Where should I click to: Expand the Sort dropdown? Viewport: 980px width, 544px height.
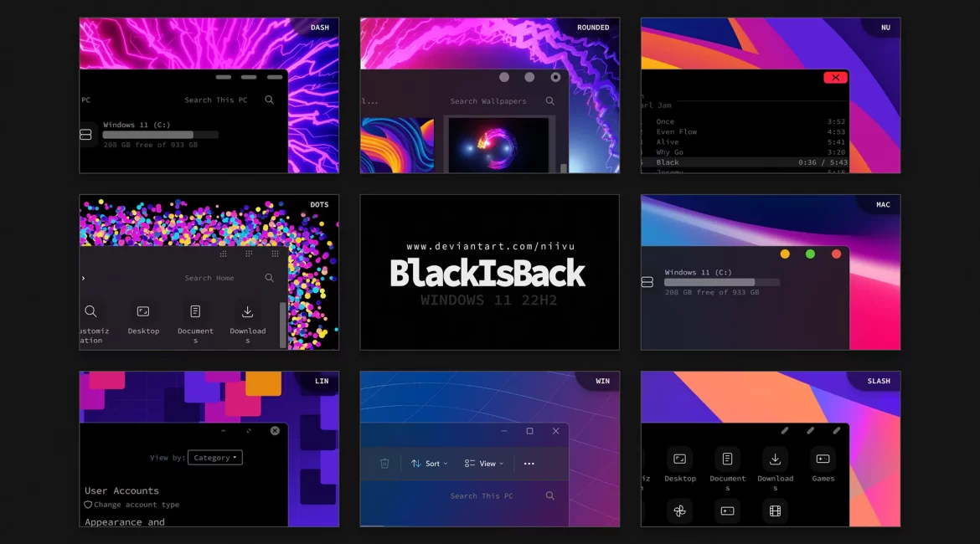point(430,464)
